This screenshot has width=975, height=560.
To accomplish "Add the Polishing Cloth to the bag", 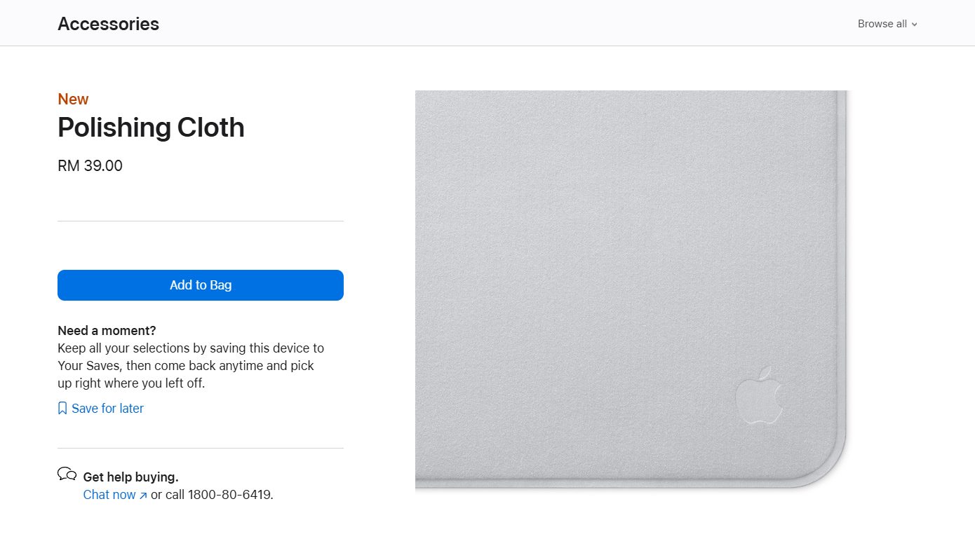I will pos(201,285).
